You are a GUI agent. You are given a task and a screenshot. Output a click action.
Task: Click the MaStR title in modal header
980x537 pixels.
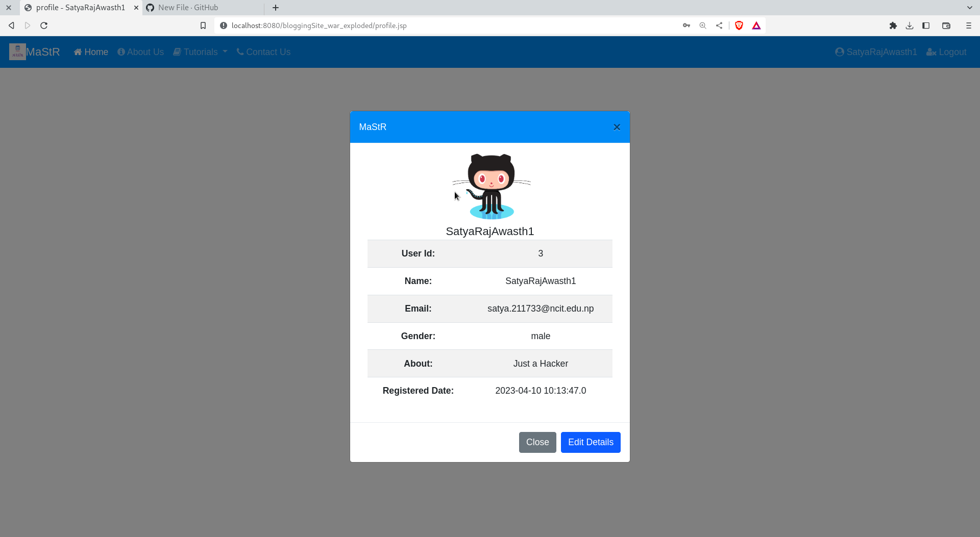pos(373,127)
